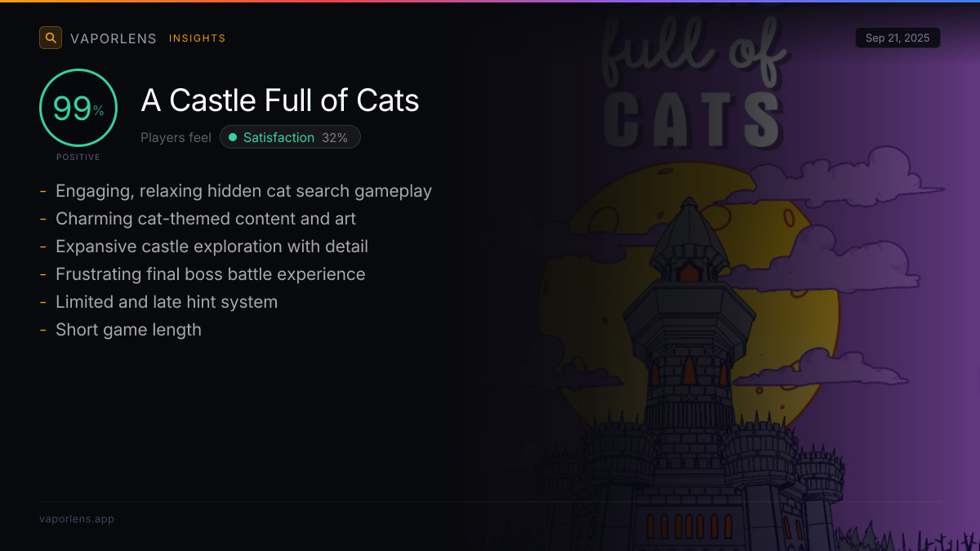980x551 pixels.
Task: Click the title A Castle Full of Cats
Action: 280,100
